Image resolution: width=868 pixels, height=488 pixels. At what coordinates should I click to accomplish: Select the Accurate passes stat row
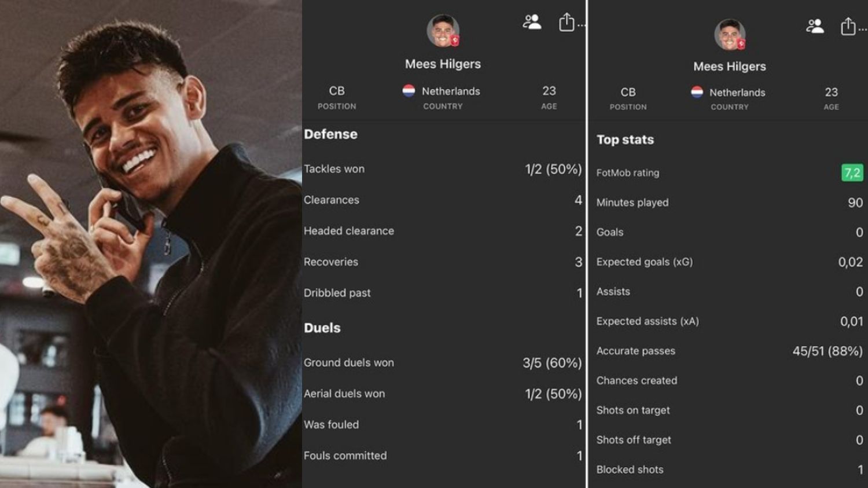pyautogui.click(x=730, y=351)
